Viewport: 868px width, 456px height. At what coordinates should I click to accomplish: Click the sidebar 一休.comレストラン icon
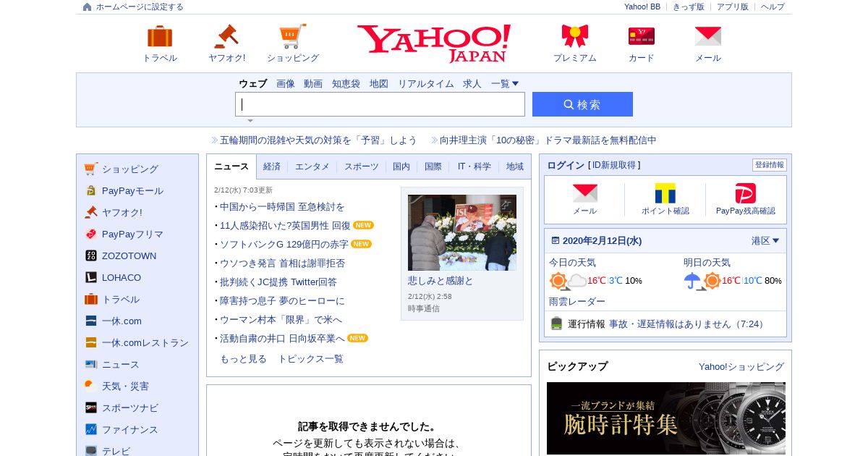click(90, 342)
